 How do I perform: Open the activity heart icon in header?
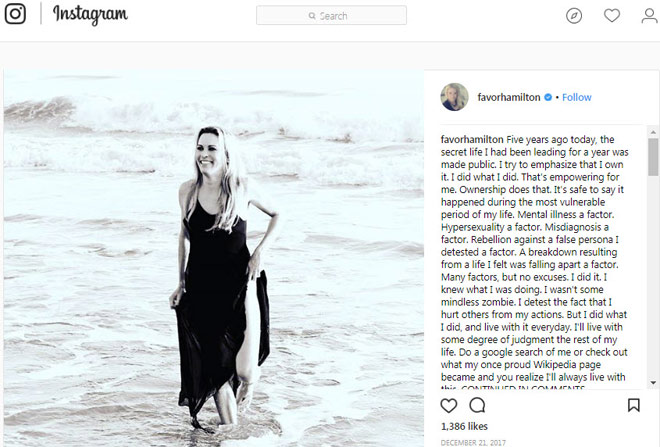click(612, 15)
